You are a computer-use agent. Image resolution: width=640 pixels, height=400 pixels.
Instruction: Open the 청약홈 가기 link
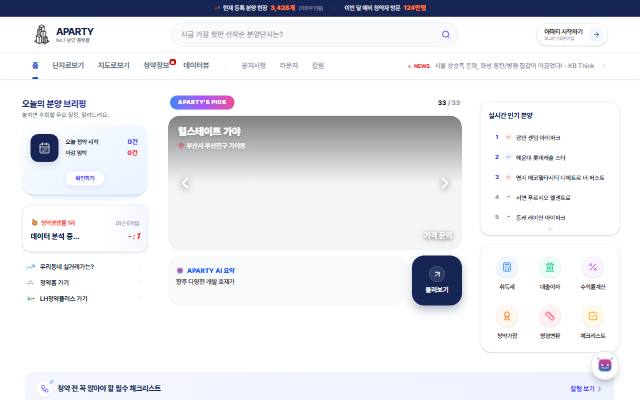click(x=54, y=282)
